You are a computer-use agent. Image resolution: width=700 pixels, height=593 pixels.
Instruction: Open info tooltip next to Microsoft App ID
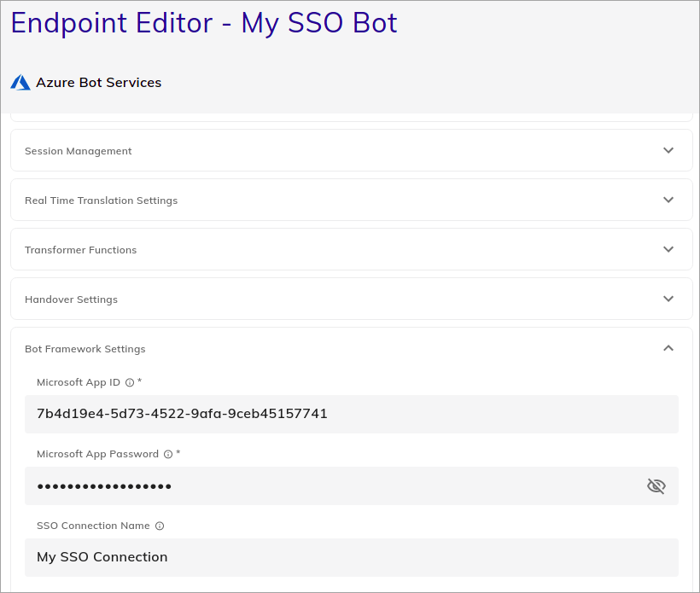click(130, 382)
